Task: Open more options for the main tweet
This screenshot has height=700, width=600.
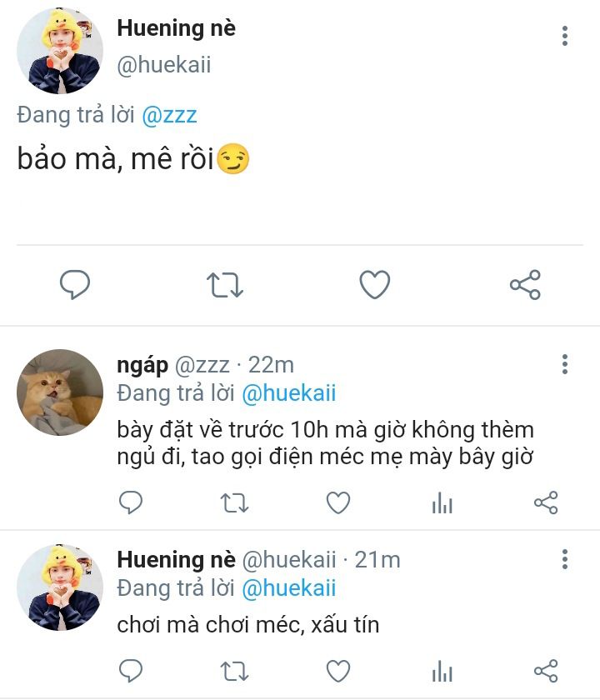Action: [565, 36]
